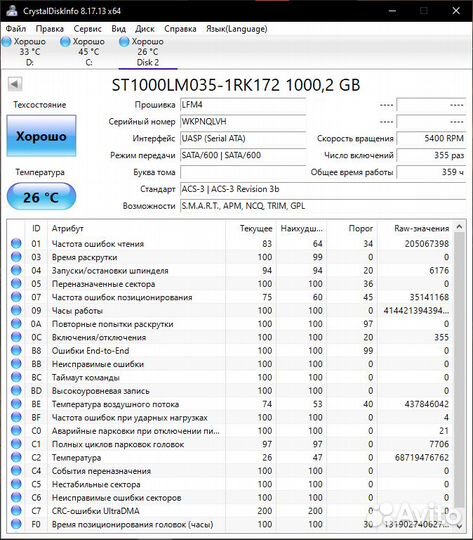Click status icon for Неисправимые ошибки row BB
This screenshot has height=540, width=473.
tap(16, 364)
